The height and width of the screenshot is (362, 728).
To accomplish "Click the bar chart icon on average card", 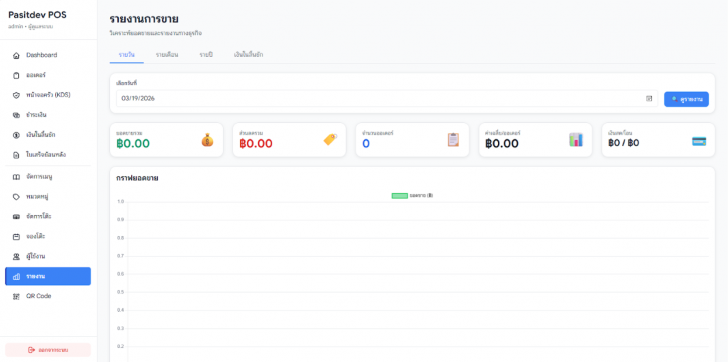I will point(576,140).
